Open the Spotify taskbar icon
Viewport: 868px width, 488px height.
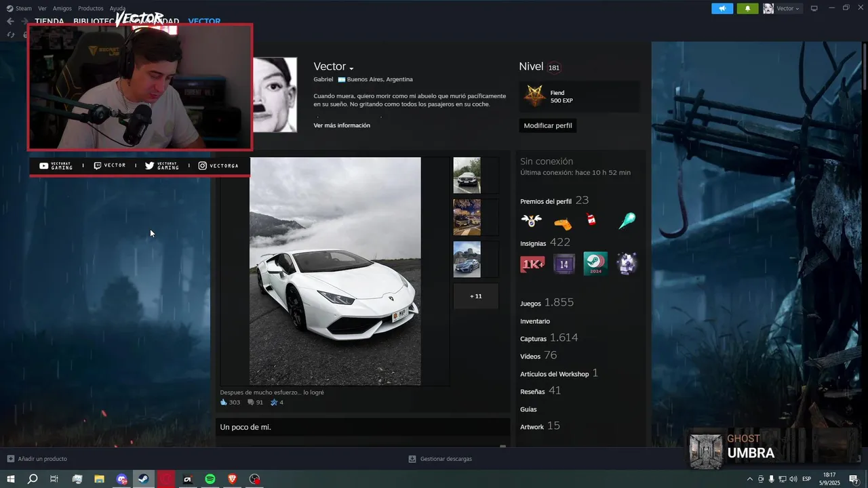tap(210, 479)
